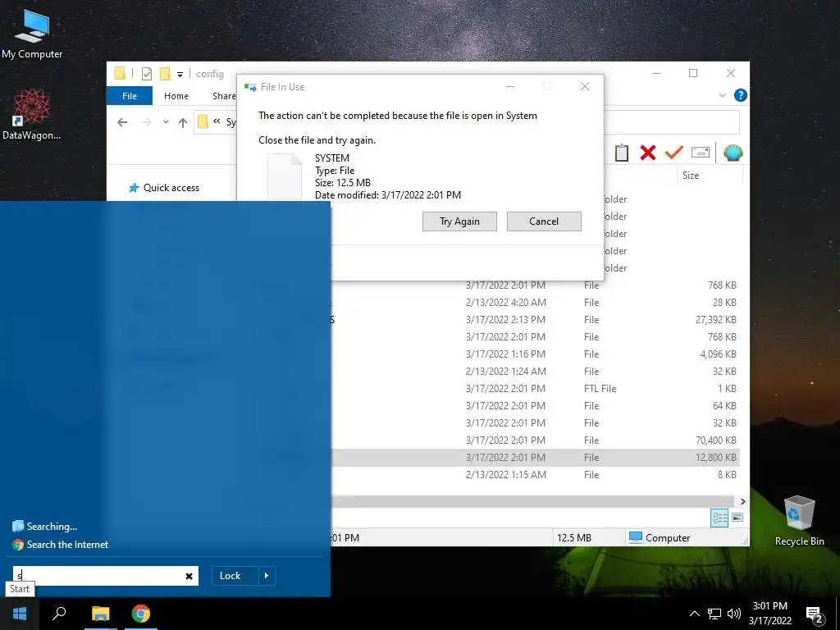The image size is (840, 630).
Task: Click the card properties toolbar icon
Action: pos(701,153)
